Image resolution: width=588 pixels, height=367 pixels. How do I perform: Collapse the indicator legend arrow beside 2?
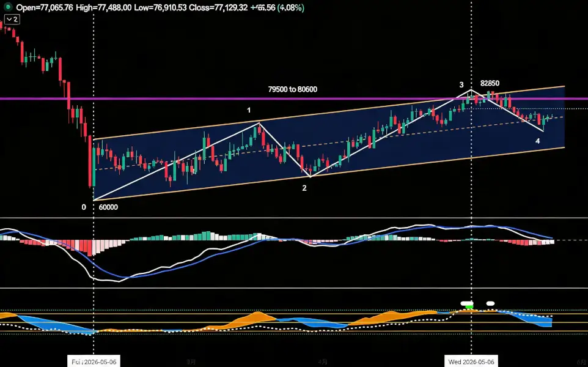point(9,19)
